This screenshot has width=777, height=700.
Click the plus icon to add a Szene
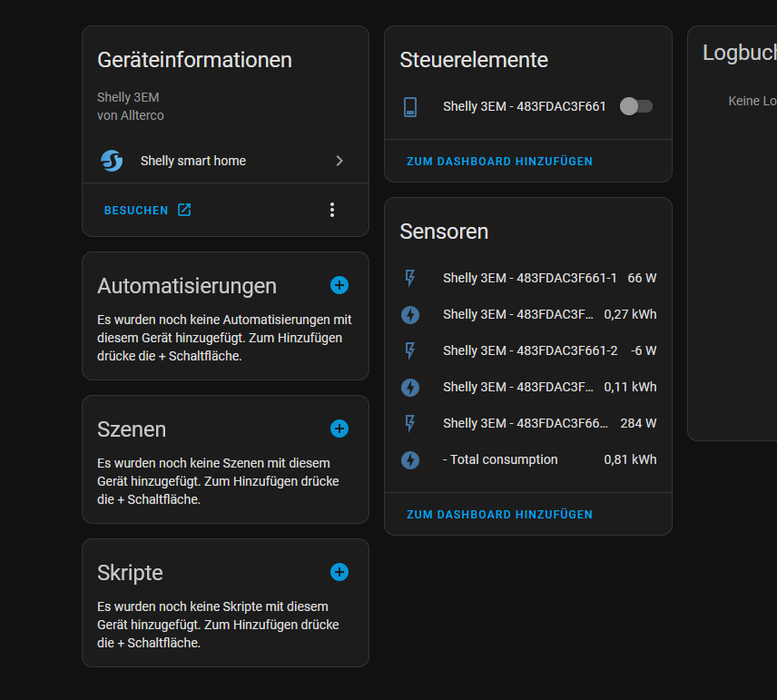click(x=339, y=429)
